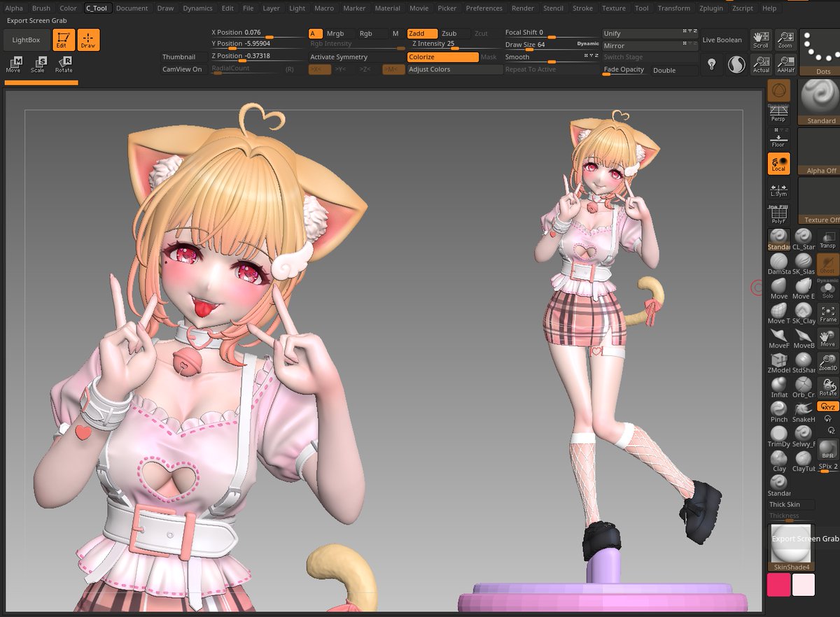Click the Zoom3D navigation icon

(827, 362)
